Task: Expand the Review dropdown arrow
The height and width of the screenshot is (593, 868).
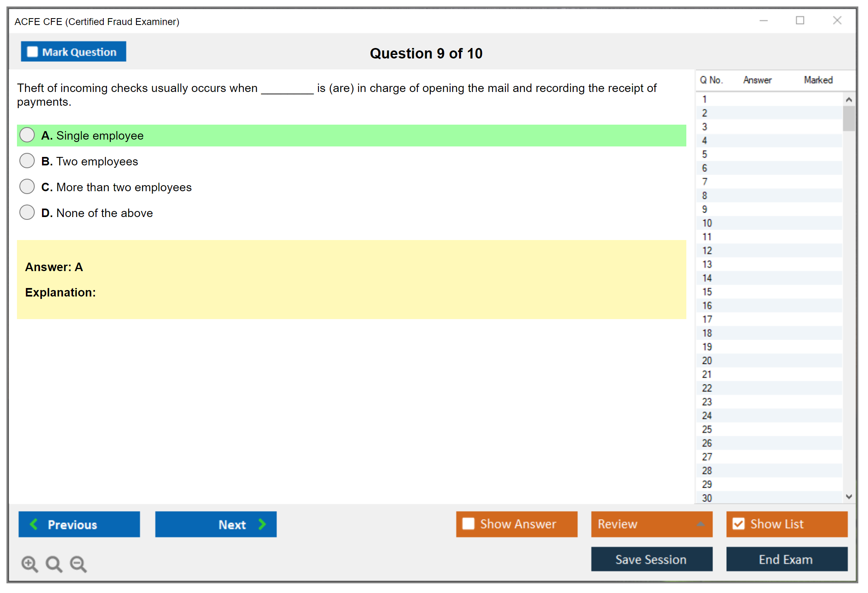Action: point(700,524)
